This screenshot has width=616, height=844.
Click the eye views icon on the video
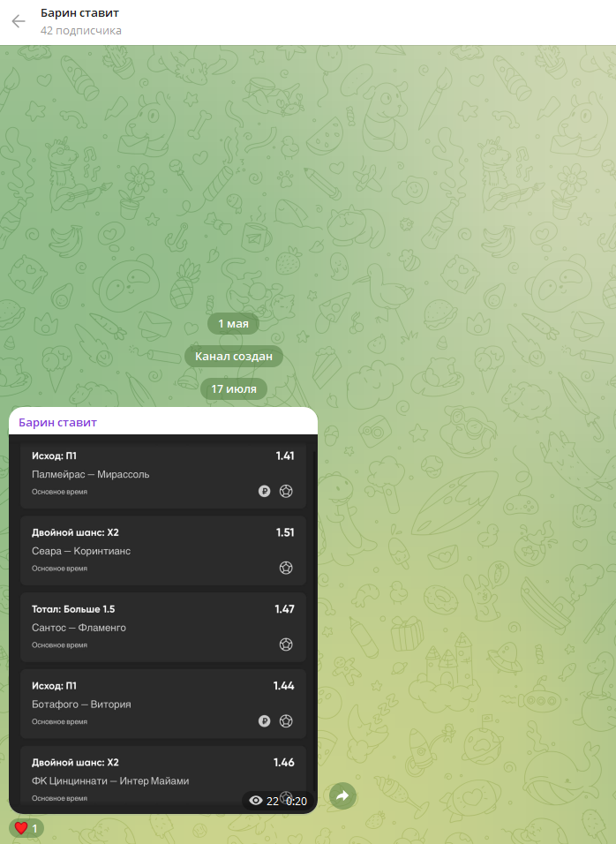pos(256,801)
